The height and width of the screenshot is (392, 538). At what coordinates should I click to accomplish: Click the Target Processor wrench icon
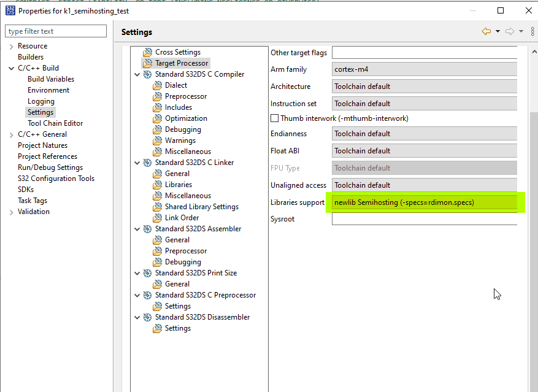tap(148, 63)
